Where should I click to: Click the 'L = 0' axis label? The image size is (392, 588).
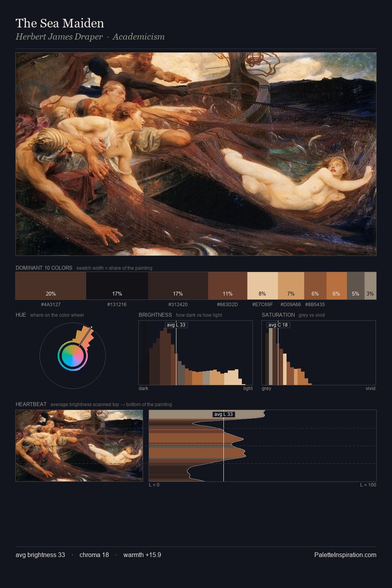[154, 485]
